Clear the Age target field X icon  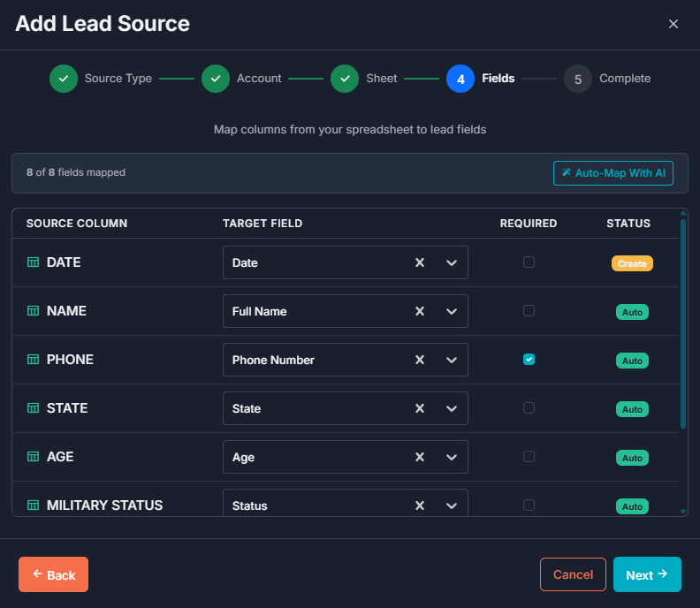[420, 457]
